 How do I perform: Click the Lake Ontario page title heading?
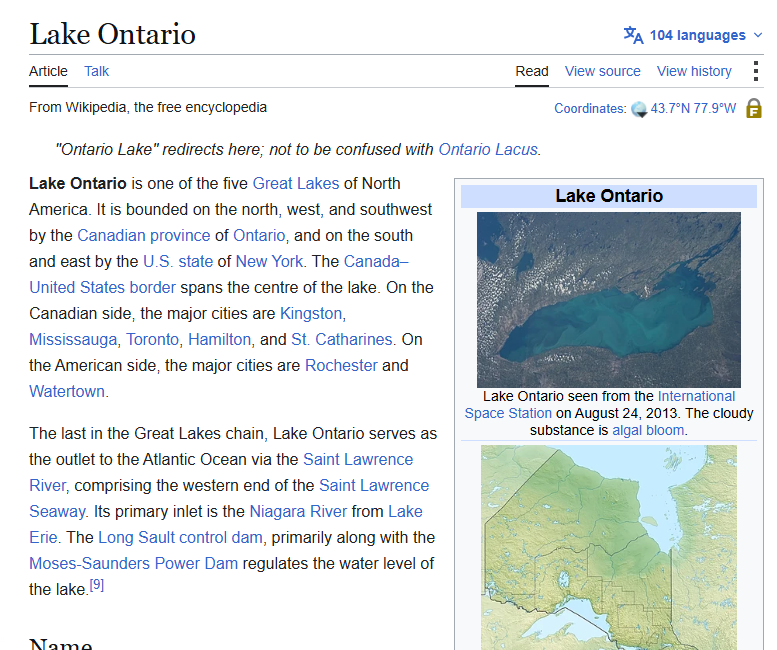[112, 34]
